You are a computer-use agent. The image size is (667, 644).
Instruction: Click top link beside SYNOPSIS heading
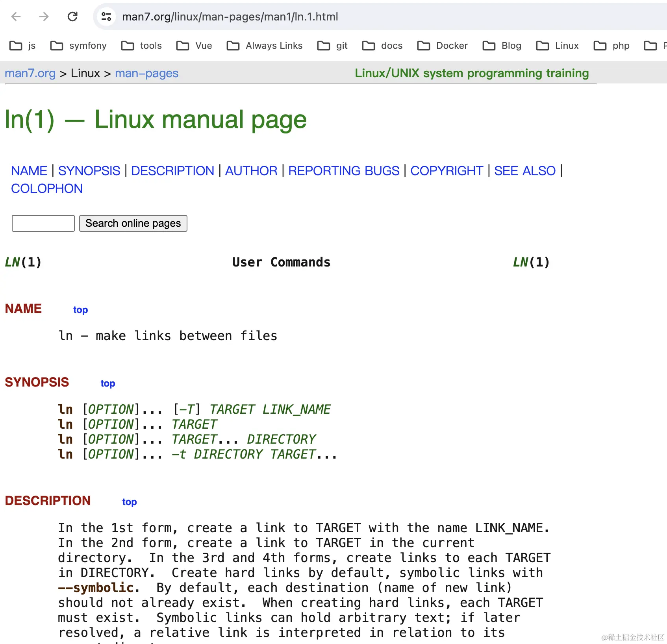pos(108,383)
